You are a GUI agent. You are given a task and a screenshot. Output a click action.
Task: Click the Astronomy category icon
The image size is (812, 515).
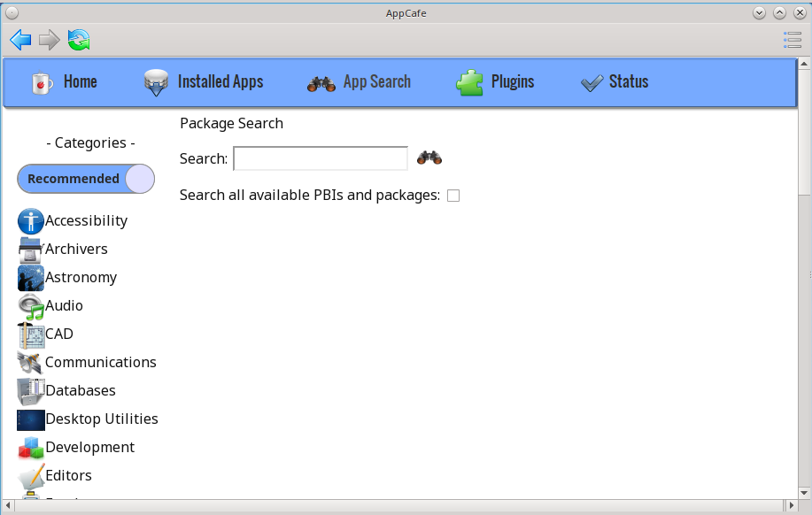[31, 278]
